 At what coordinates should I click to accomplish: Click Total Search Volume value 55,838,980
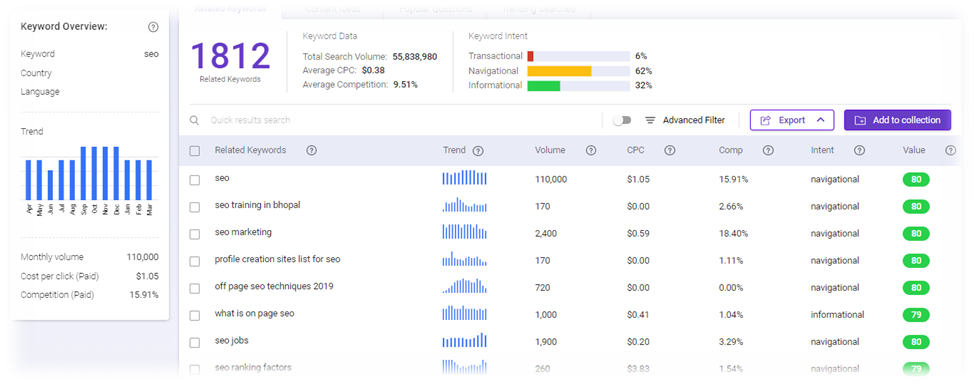click(x=415, y=57)
